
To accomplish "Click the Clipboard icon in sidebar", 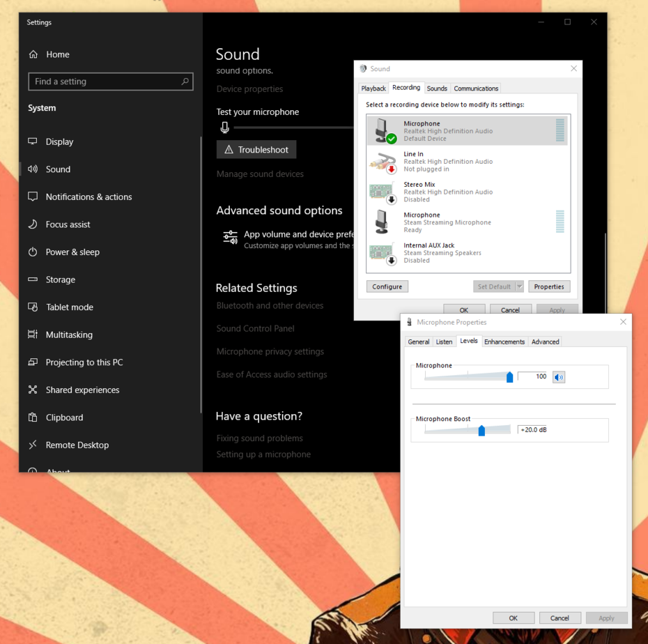I will tap(33, 417).
